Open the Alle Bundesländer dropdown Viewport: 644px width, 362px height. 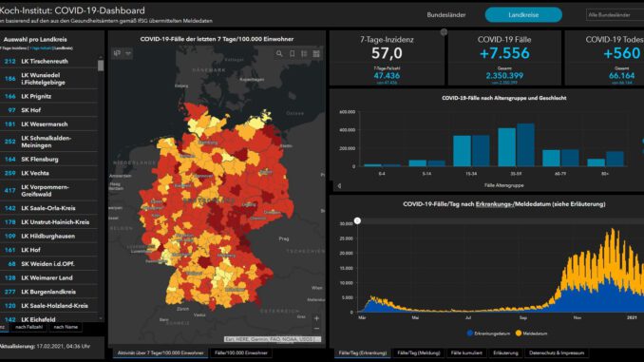(x=615, y=15)
